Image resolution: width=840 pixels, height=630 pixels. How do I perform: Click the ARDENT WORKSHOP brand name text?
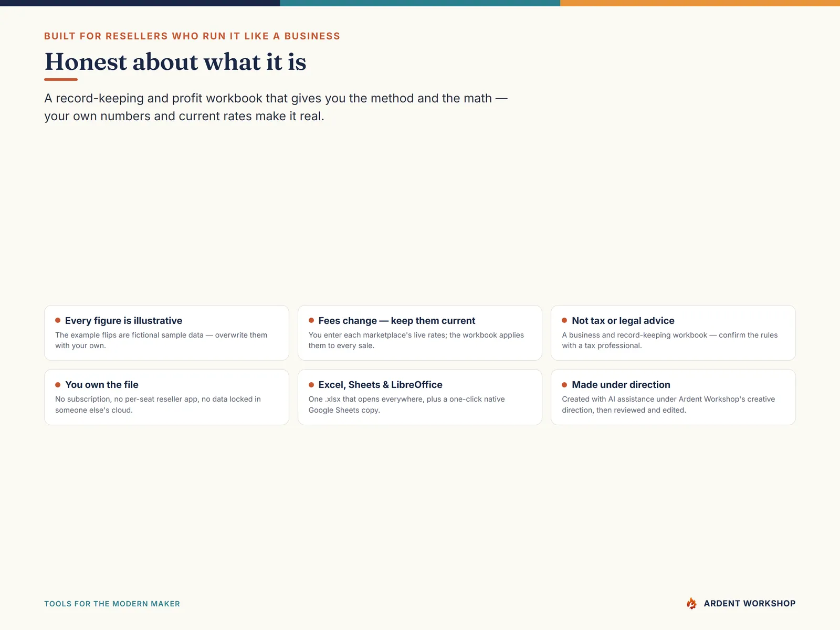[750, 604]
